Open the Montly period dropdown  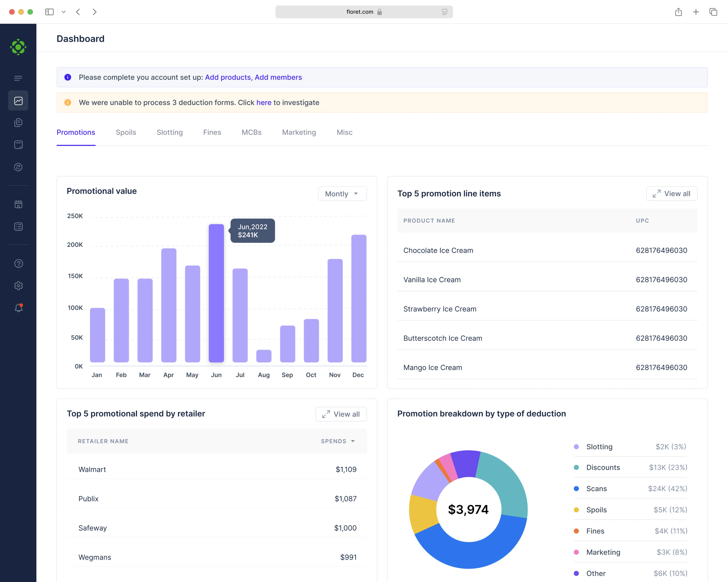[342, 194]
